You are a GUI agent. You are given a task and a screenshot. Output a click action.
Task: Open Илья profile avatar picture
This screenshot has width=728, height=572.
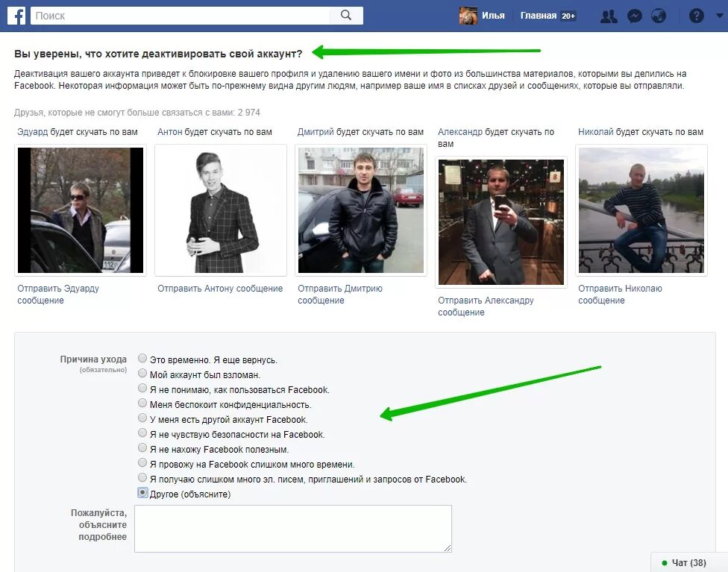pyautogui.click(x=468, y=16)
